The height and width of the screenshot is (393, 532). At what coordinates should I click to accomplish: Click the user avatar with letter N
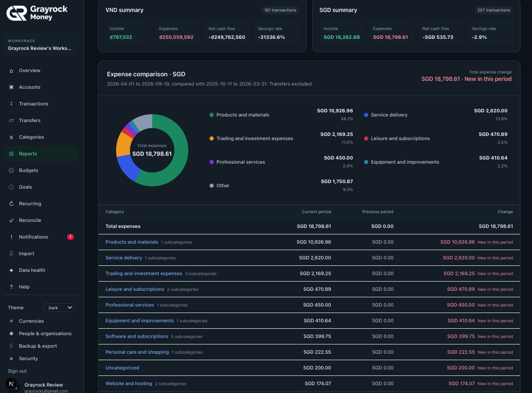[x=12, y=384]
